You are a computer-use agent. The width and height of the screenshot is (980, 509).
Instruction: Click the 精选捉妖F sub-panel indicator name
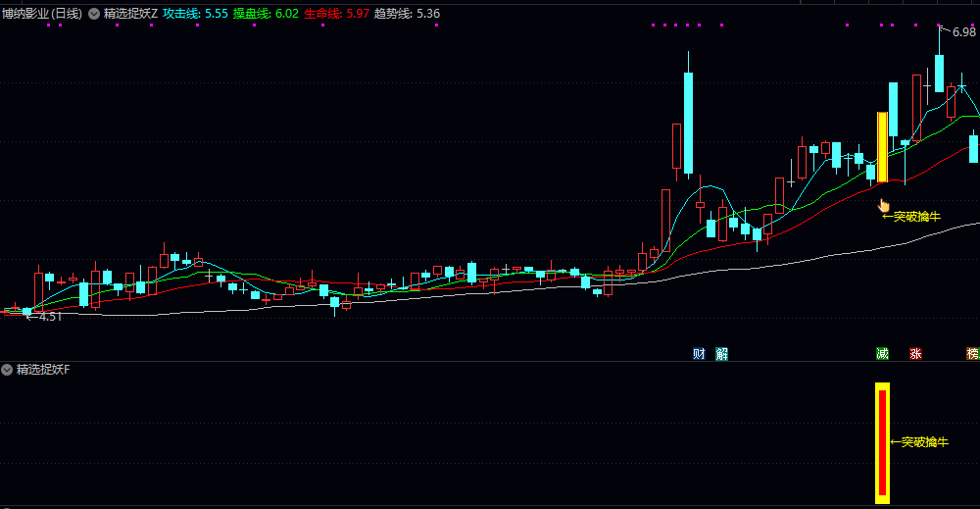tap(43, 370)
